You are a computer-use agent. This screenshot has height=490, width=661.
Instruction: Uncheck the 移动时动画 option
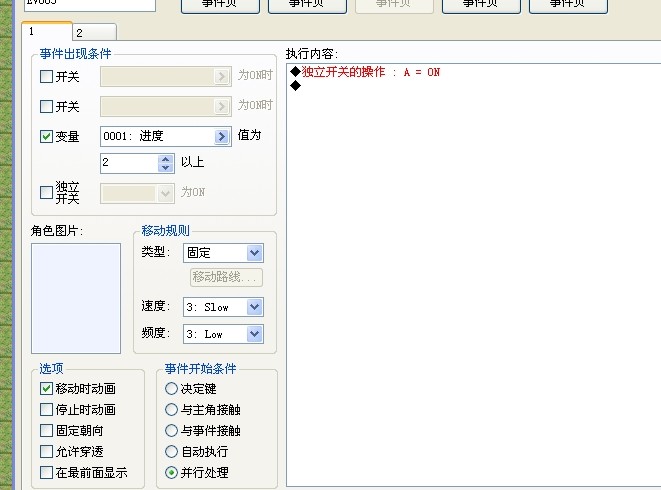pyautogui.click(x=46, y=388)
